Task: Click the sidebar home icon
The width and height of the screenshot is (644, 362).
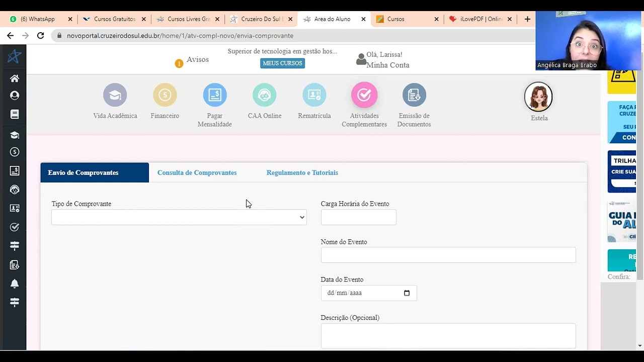Action: (15, 78)
